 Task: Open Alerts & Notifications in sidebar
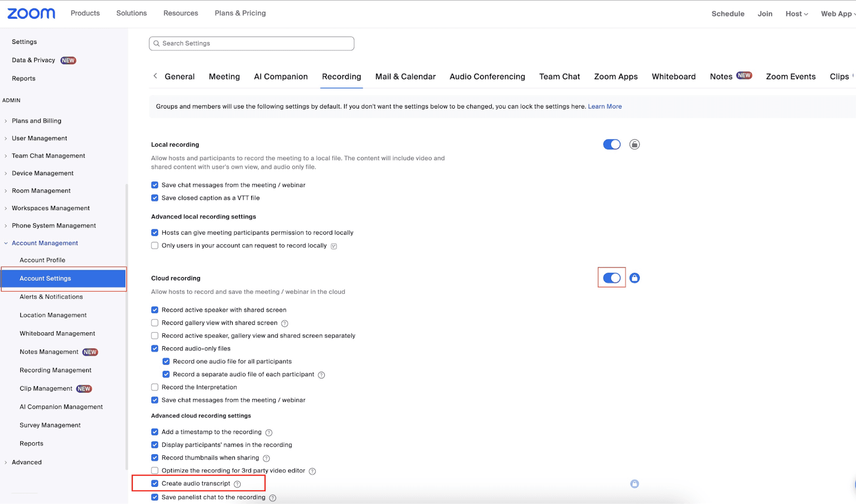coord(51,297)
